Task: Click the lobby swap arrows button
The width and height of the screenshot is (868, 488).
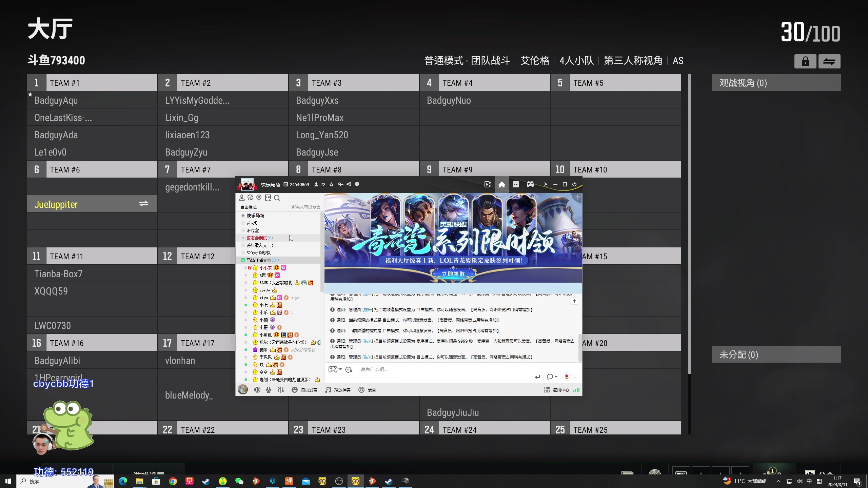Action: click(829, 61)
